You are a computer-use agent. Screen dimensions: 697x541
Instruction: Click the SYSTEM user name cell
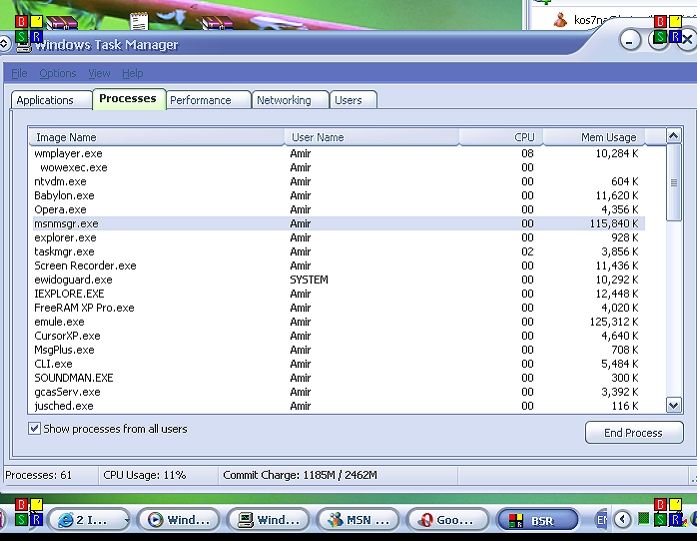(309, 280)
